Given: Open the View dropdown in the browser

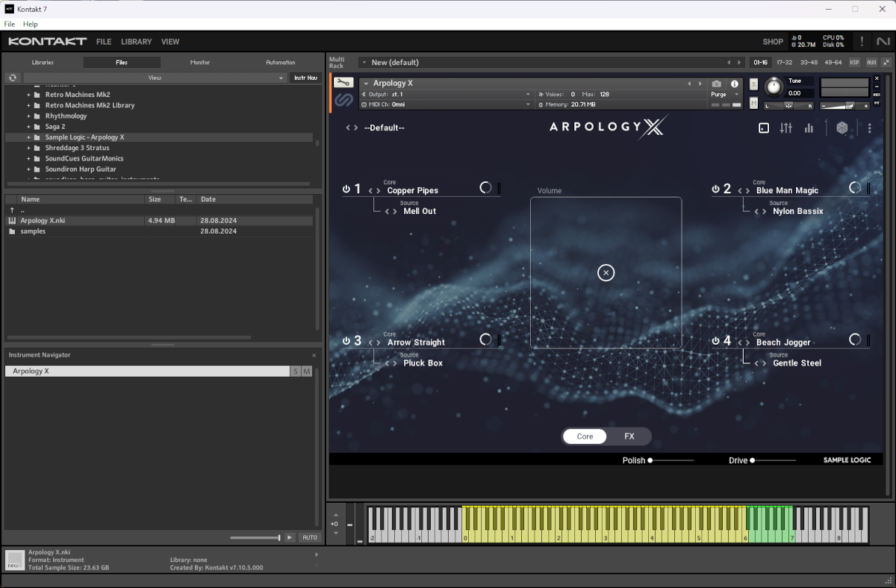Looking at the screenshot, I should pos(155,78).
